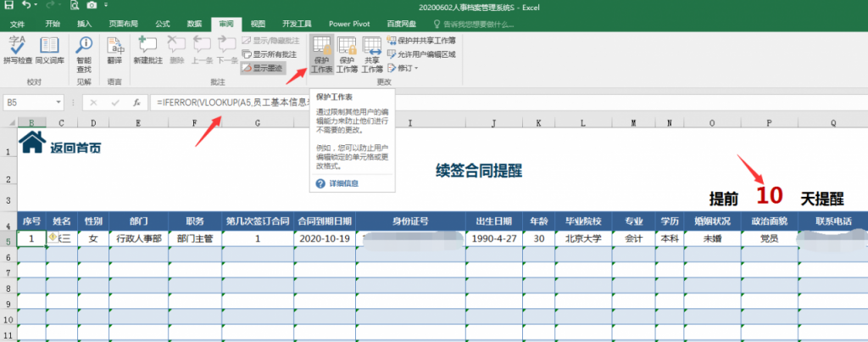Select the cell with date 1990-4-27
Viewport: 868px width, 342px height.
point(494,239)
